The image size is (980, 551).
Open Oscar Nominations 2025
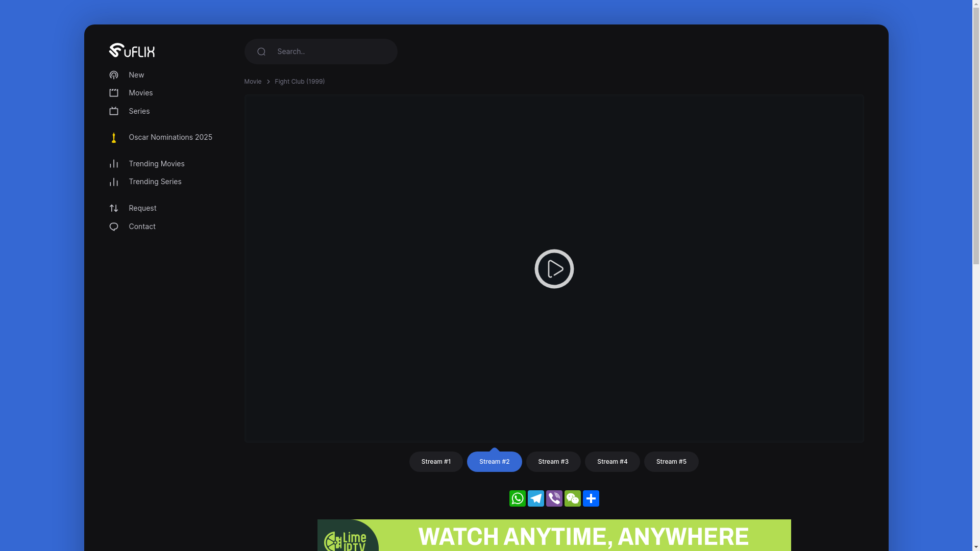coord(170,137)
